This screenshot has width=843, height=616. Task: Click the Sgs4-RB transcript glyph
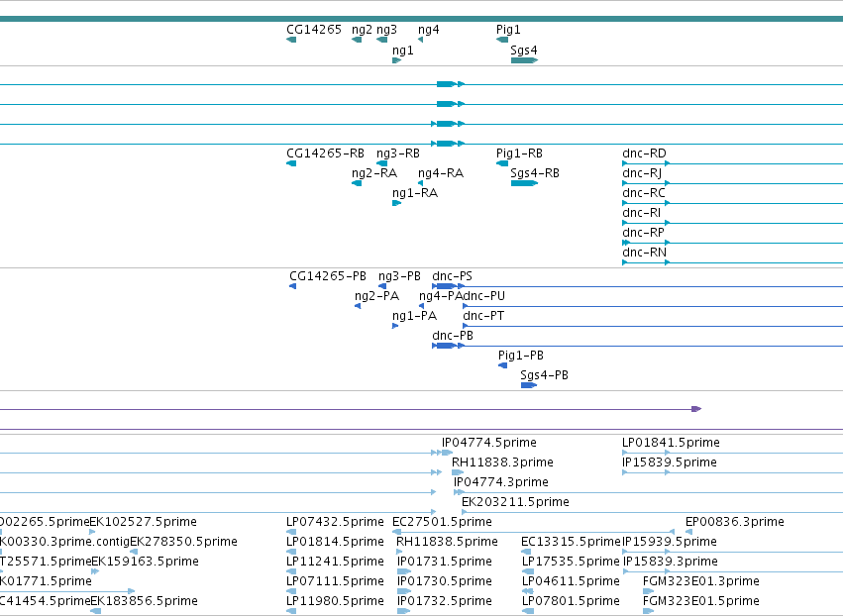pyautogui.click(x=524, y=183)
